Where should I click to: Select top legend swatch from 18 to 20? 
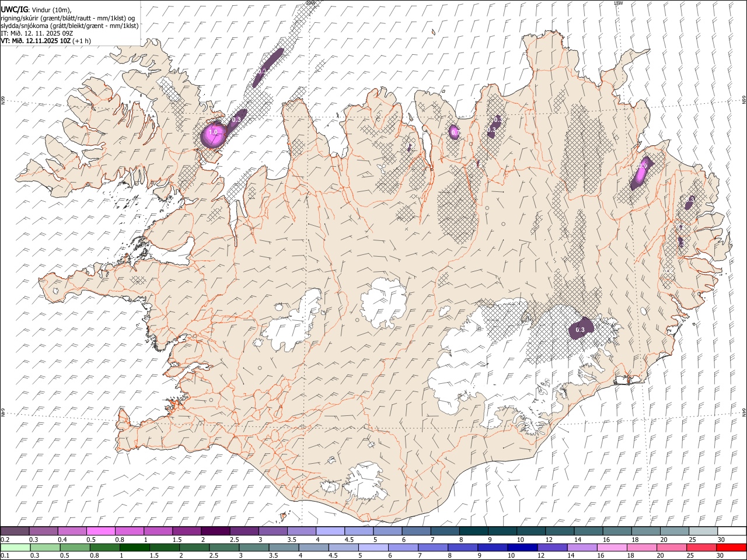pyautogui.click(x=646, y=531)
